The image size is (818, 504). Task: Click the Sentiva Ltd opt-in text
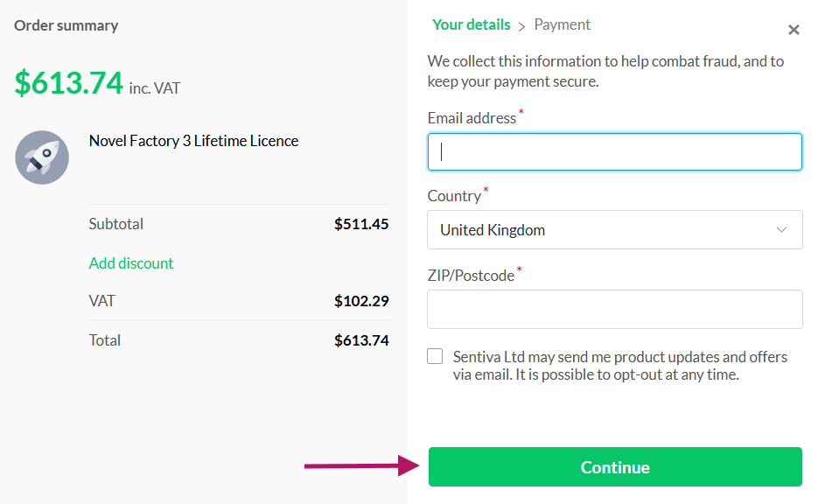click(619, 366)
